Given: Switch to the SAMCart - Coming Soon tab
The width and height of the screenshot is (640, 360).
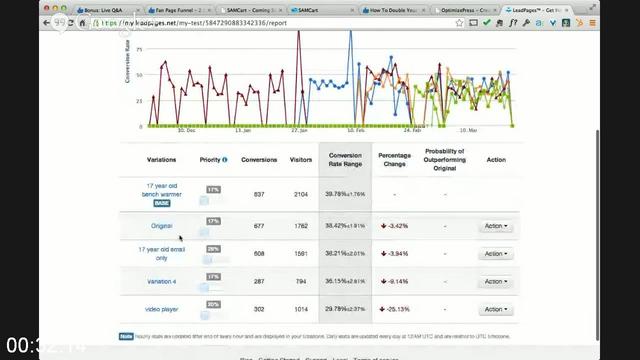Looking at the screenshot, I should click(x=250, y=10).
